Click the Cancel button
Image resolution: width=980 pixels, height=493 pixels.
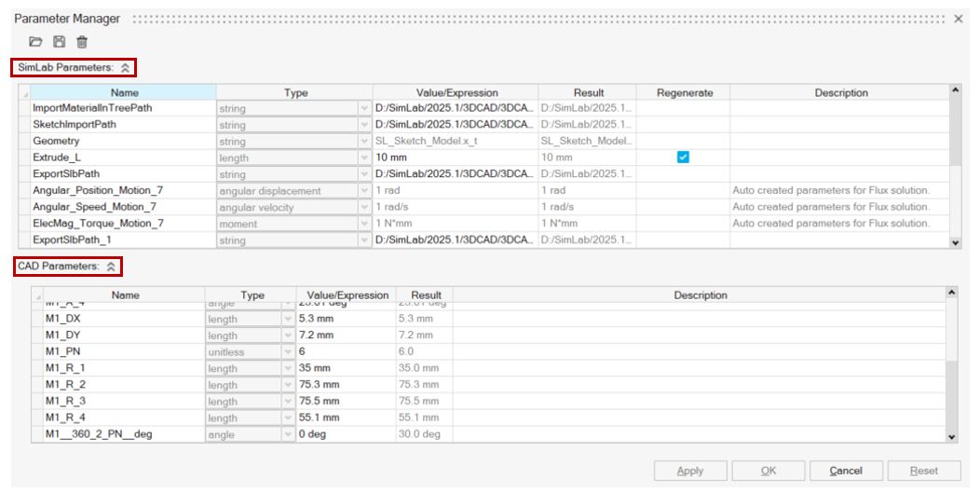point(845,471)
